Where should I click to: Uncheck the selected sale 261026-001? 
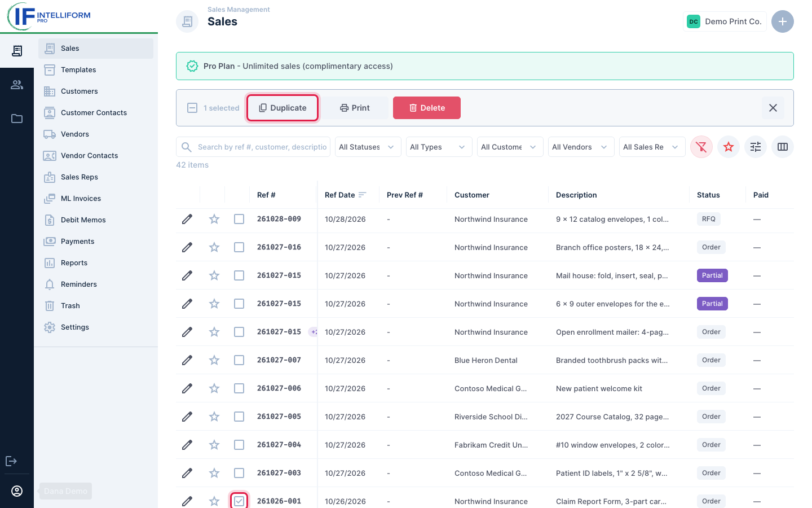tap(239, 501)
